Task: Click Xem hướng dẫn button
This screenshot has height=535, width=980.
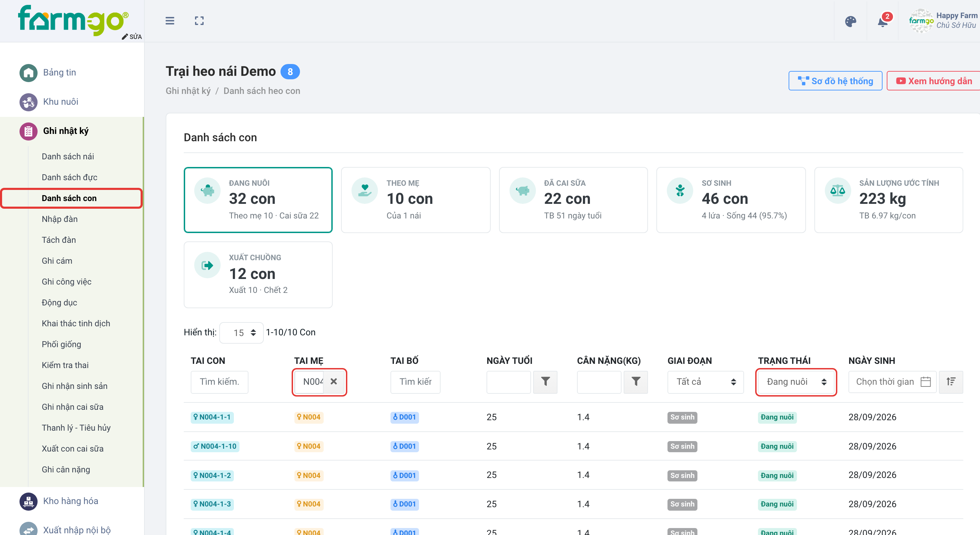Action: click(x=934, y=81)
